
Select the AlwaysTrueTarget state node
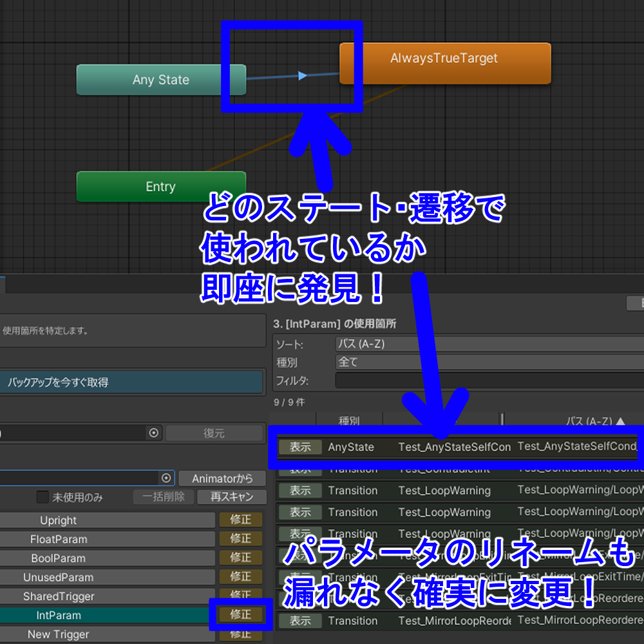[445, 63]
